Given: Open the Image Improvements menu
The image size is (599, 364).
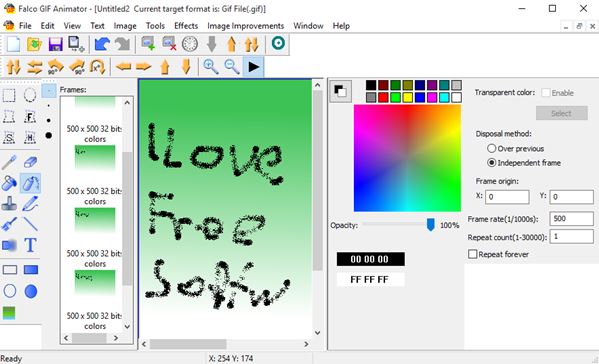Looking at the screenshot, I should click(246, 26).
